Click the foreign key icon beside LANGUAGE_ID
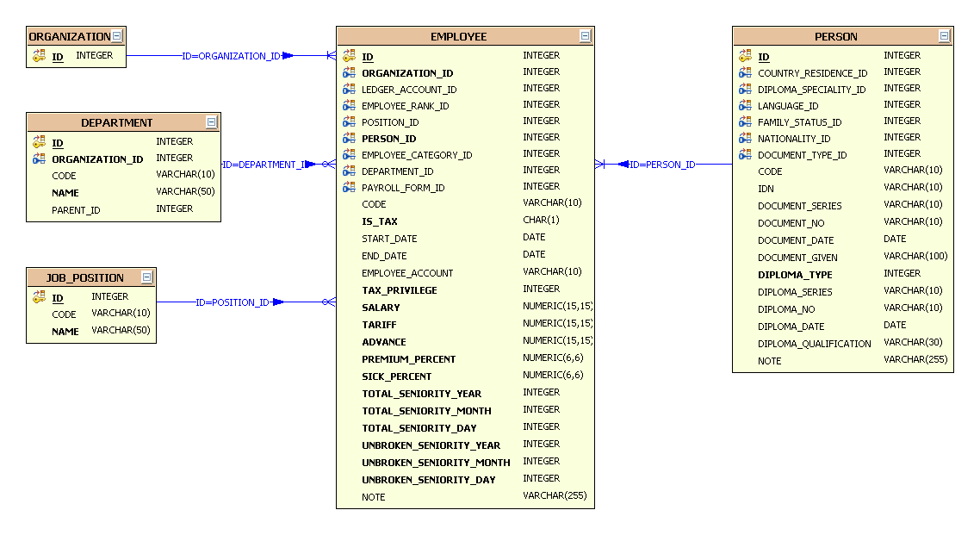The height and width of the screenshot is (535, 980). [x=745, y=105]
